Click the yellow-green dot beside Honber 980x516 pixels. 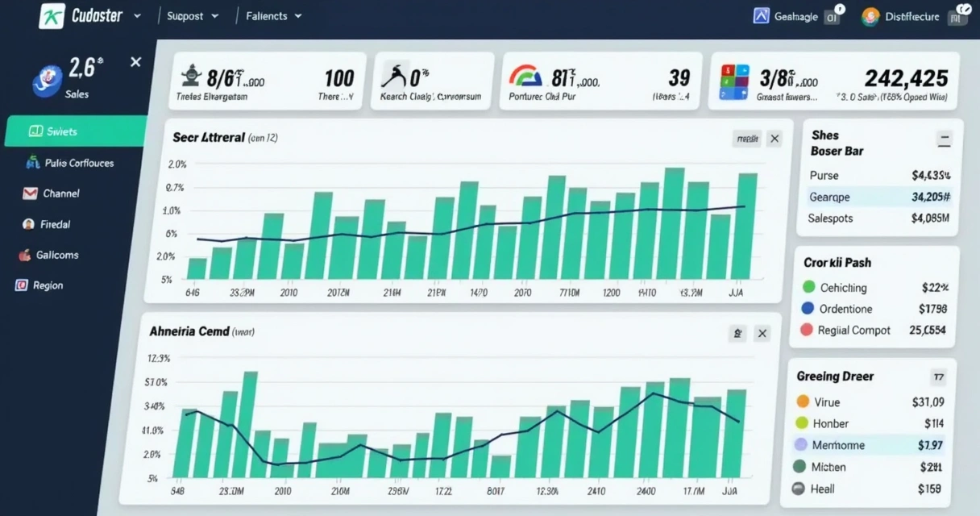pos(801,423)
